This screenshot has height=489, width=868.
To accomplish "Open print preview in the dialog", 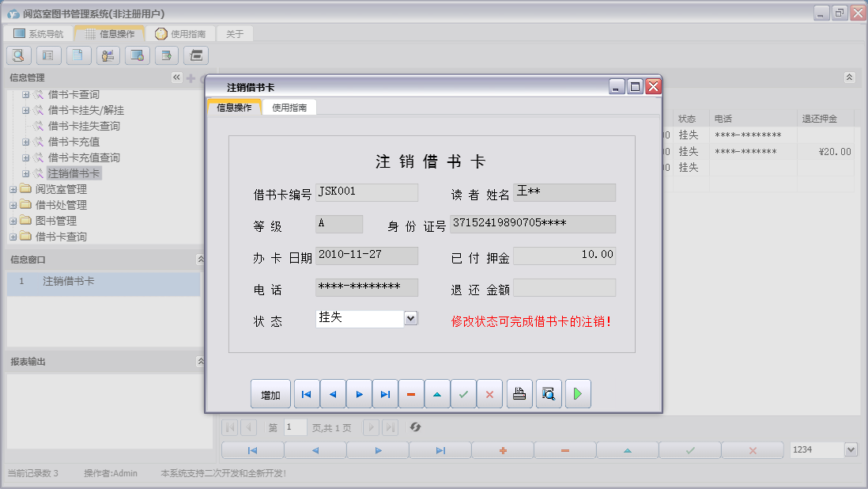I will [548, 393].
